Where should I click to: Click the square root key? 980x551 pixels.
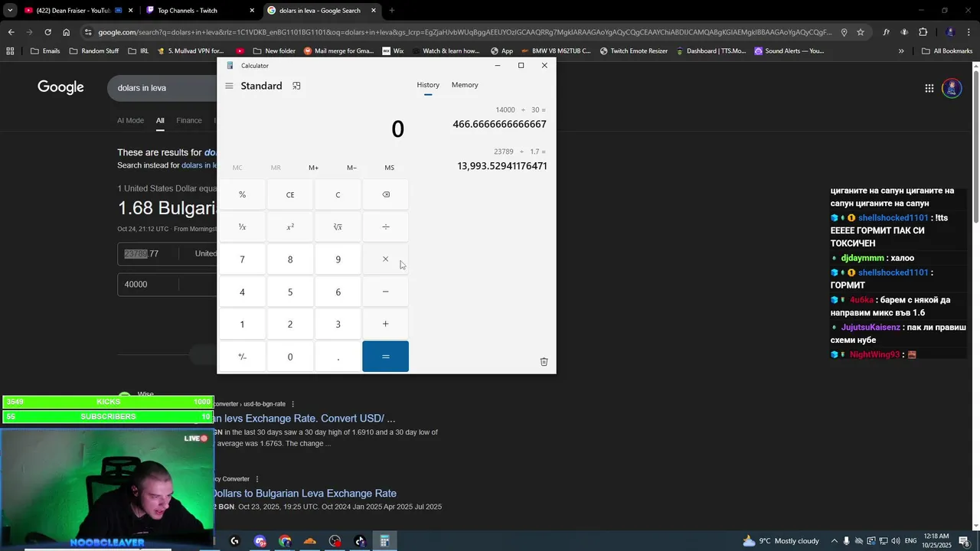(338, 227)
